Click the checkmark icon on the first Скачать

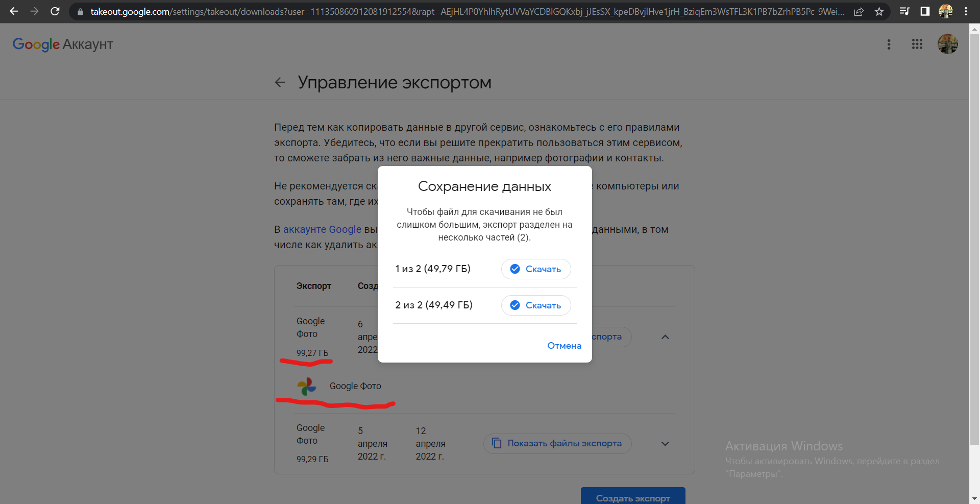515,269
